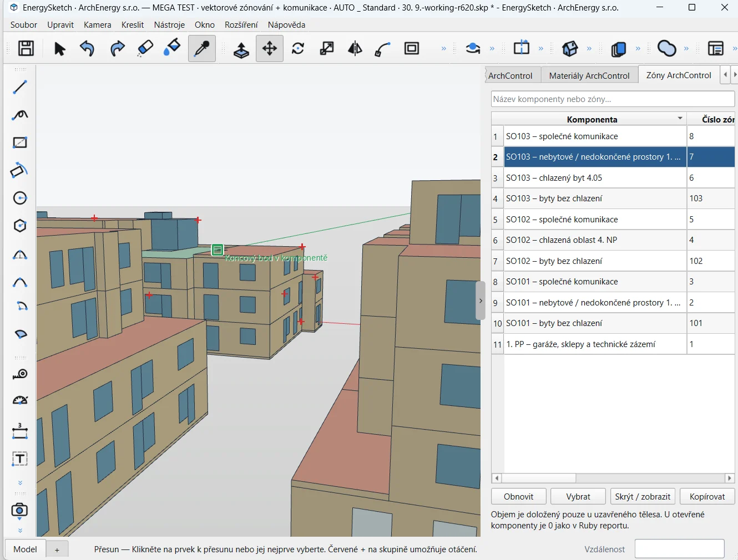Choose the Protractor tool
This screenshot has width=738, height=560.
[20, 400]
